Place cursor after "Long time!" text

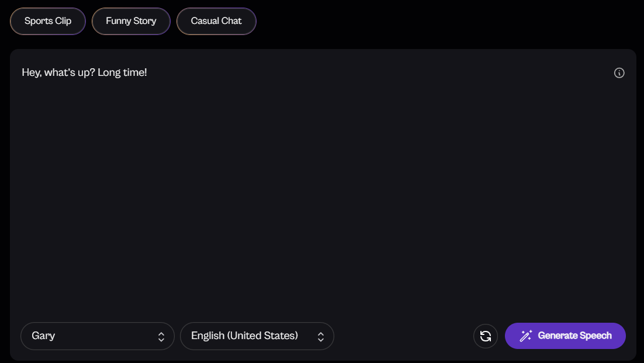(x=148, y=73)
